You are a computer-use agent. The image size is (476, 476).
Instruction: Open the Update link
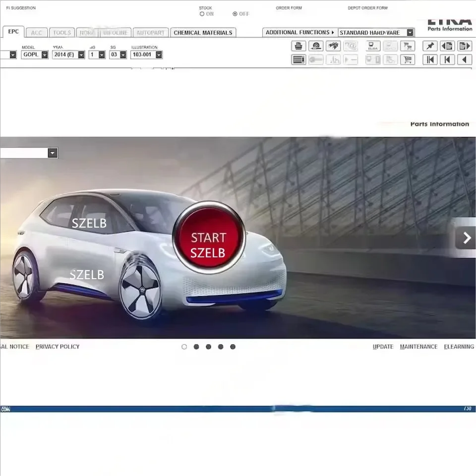383,347
